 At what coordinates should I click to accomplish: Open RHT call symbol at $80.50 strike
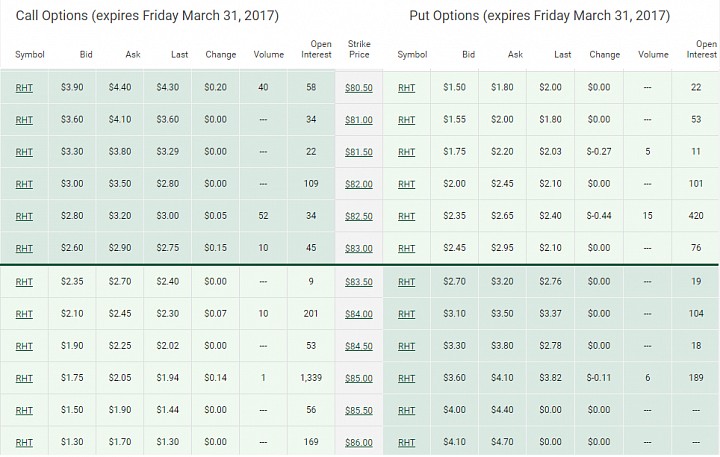point(24,87)
